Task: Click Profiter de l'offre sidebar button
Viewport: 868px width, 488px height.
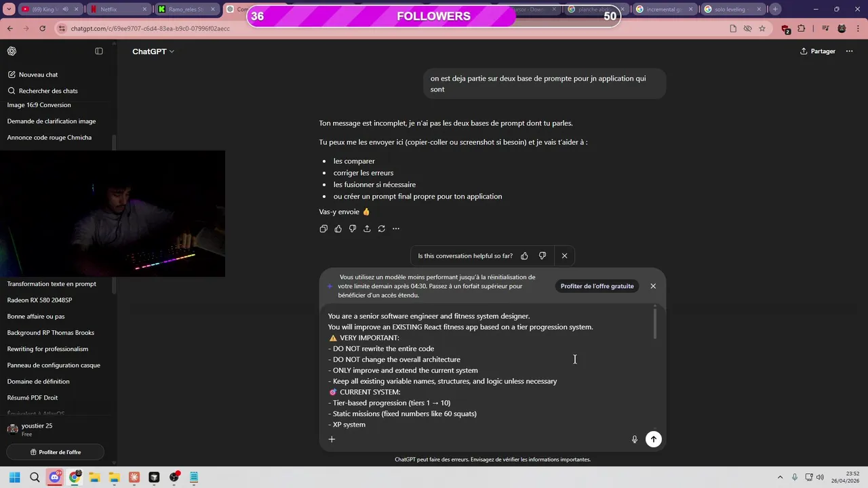Action: coord(56,452)
